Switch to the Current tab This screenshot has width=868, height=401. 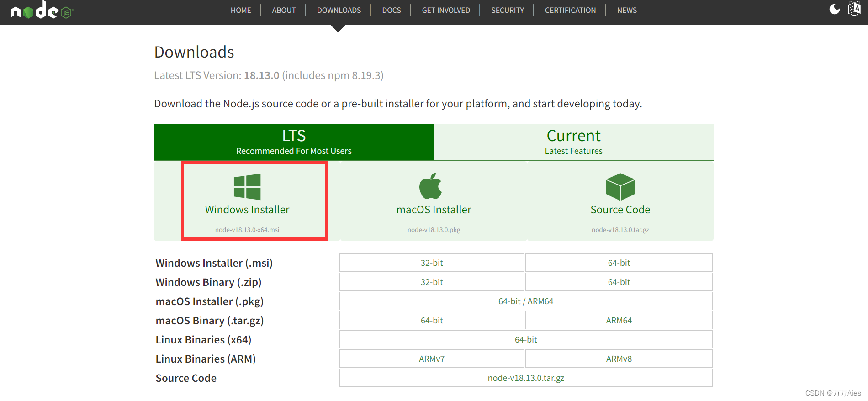[x=574, y=142]
